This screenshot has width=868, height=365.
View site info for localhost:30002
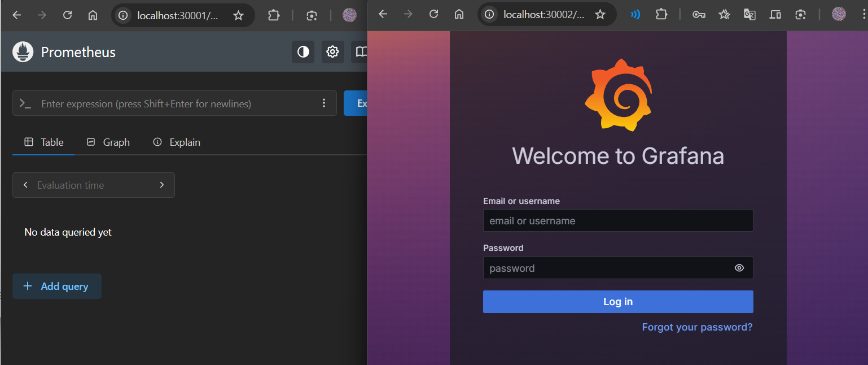coord(490,14)
